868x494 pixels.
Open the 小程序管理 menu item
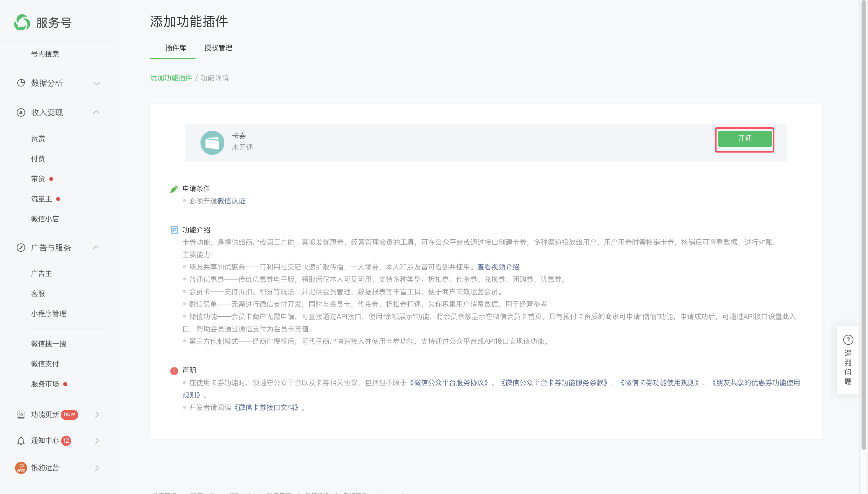point(48,314)
